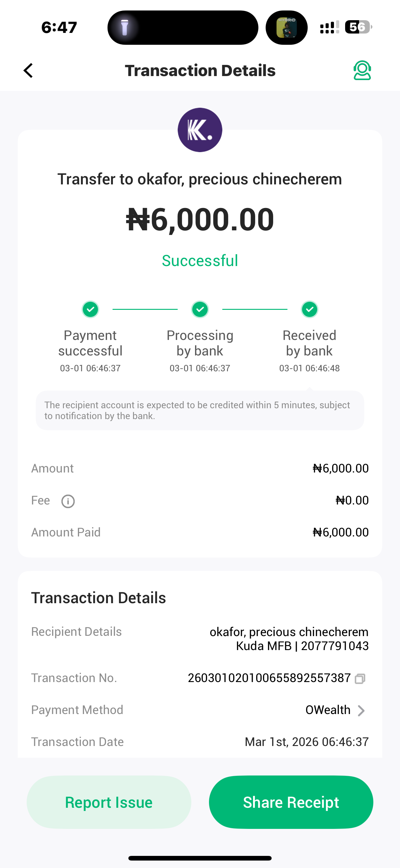Image resolution: width=400 pixels, height=868 pixels.
Task: Tap the home indicator bar
Action: pyautogui.click(x=200, y=858)
